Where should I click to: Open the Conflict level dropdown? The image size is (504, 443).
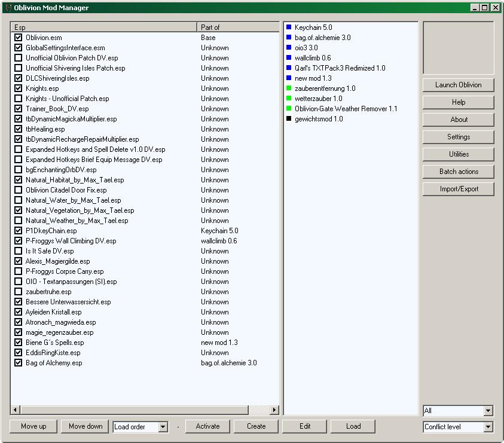click(488, 427)
